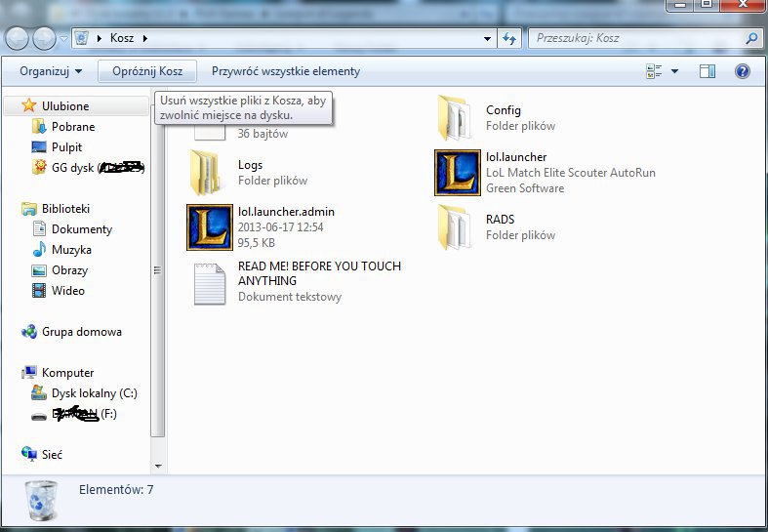The image size is (768, 532).
Task: Click the Recycle Bin icon in details pane
Action: [x=41, y=501]
